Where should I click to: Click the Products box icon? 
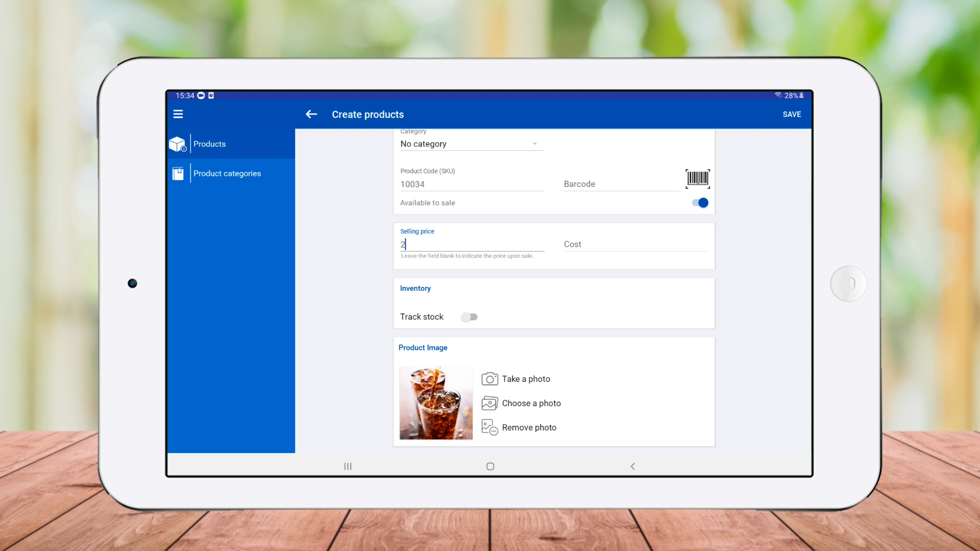point(178,144)
